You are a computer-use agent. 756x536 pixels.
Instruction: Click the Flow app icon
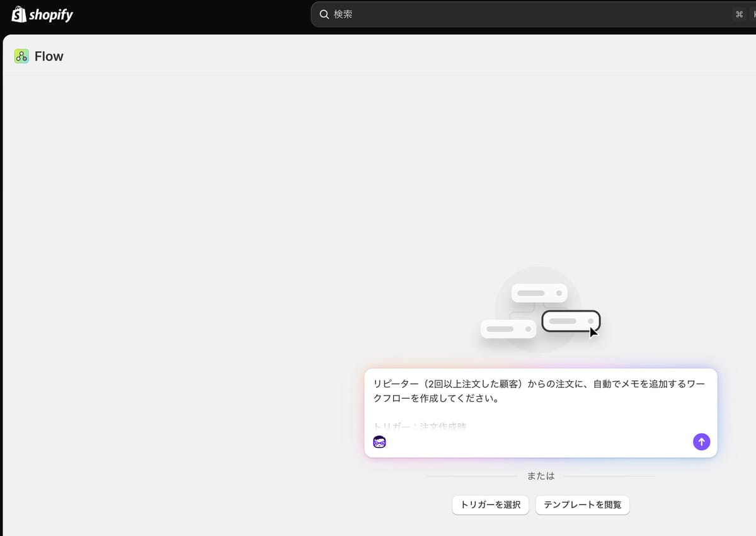(21, 56)
